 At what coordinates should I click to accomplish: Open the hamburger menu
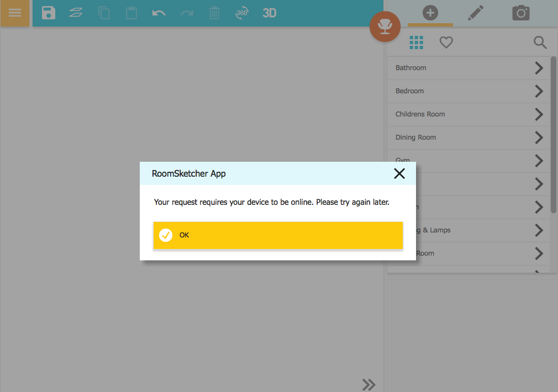click(x=15, y=13)
